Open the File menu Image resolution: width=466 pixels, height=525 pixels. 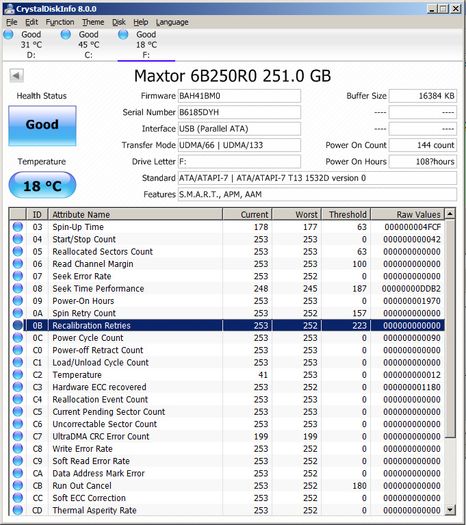coord(11,22)
